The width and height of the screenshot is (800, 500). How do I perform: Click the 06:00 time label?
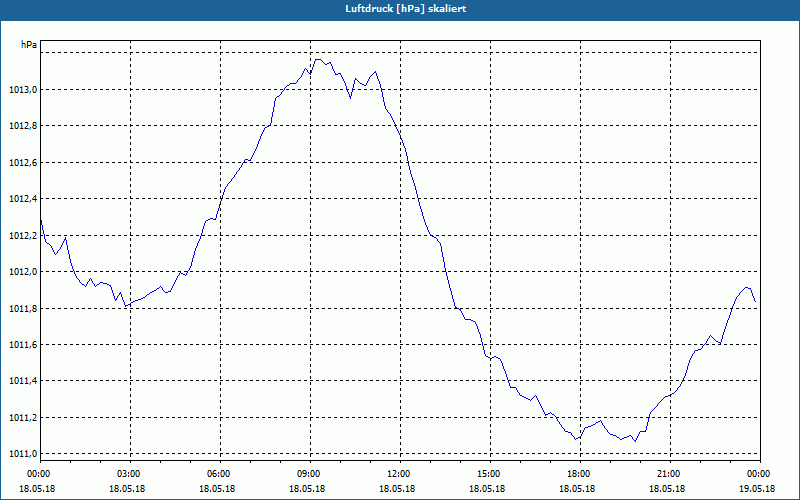(x=220, y=474)
